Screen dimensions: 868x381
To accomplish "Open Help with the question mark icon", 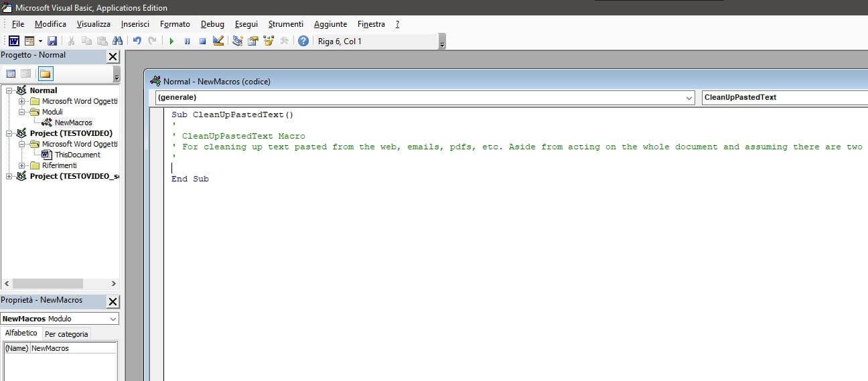I will pyautogui.click(x=303, y=41).
